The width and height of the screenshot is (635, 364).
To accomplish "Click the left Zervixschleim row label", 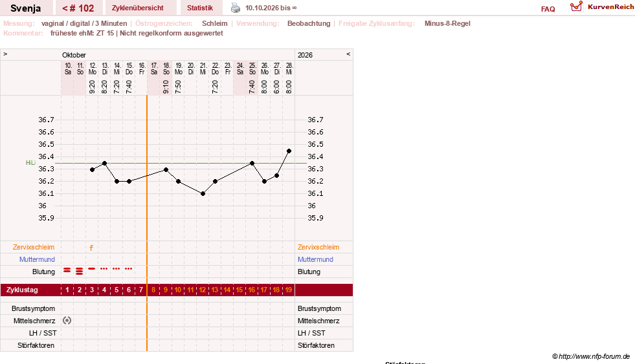I will click(x=34, y=247).
